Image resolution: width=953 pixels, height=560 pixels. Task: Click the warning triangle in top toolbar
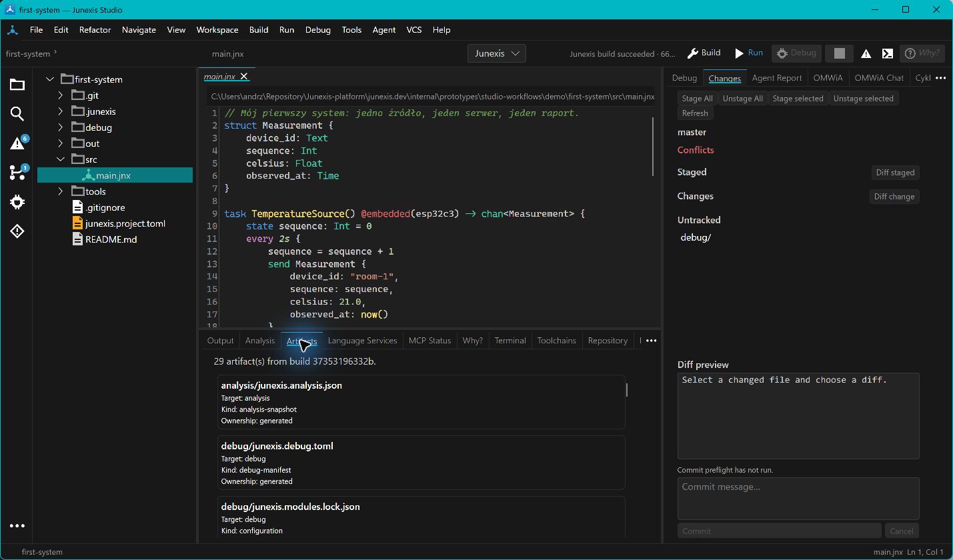point(866,53)
